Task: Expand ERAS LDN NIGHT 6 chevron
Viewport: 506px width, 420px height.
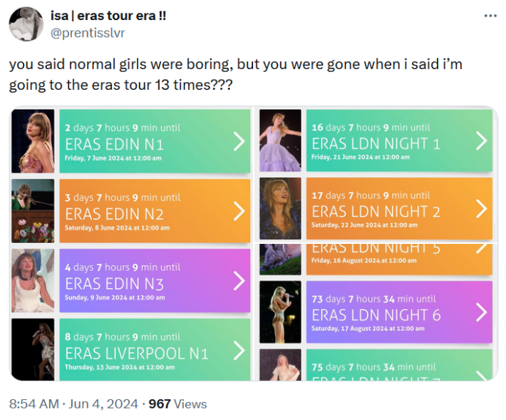Action: [481, 312]
